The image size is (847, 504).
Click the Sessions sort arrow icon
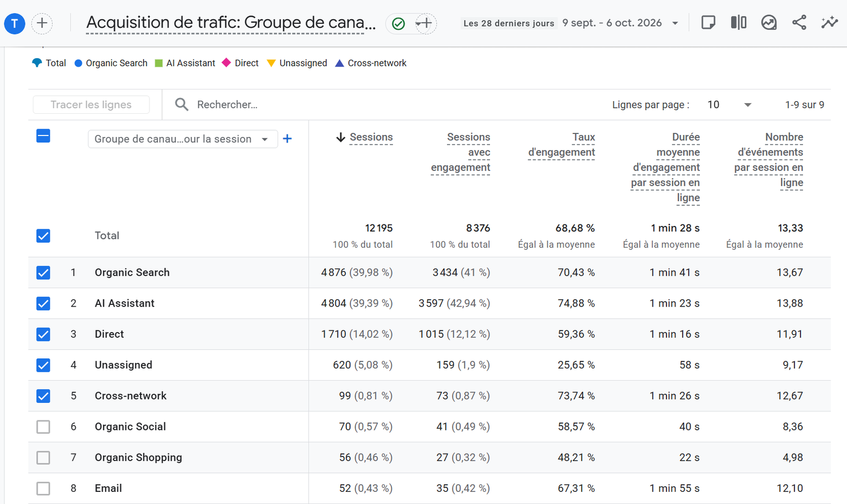click(x=341, y=138)
